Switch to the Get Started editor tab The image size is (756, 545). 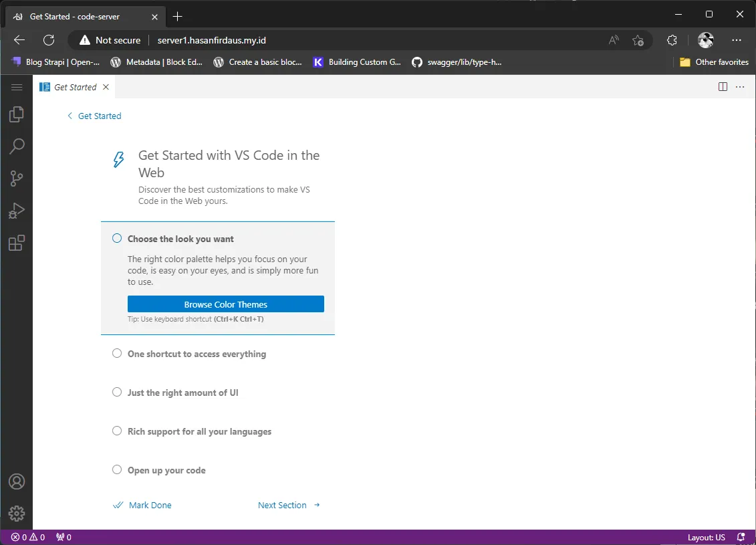[74, 86]
